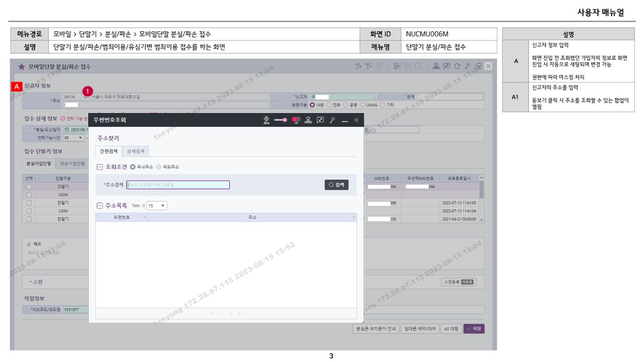Click the 신고자 name input field
The height and width of the screenshot is (362, 644).
342,96
